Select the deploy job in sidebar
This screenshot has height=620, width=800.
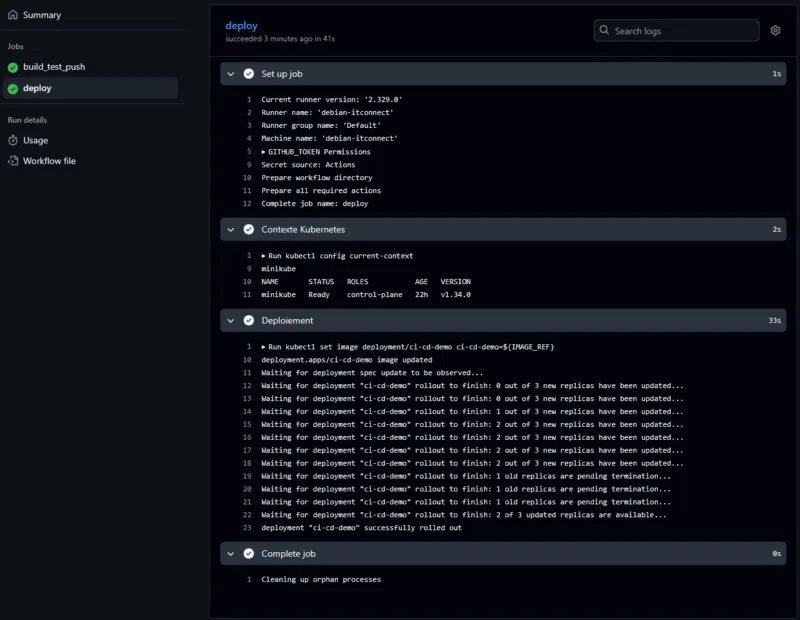[37, 88]
